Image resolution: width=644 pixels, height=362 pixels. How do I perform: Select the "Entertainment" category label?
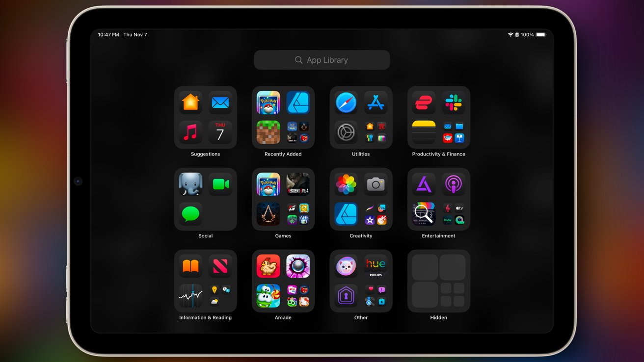point(439,236)
